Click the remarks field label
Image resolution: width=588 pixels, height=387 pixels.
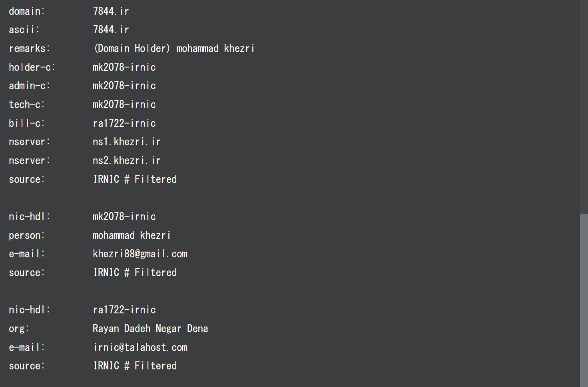[29, 48]
